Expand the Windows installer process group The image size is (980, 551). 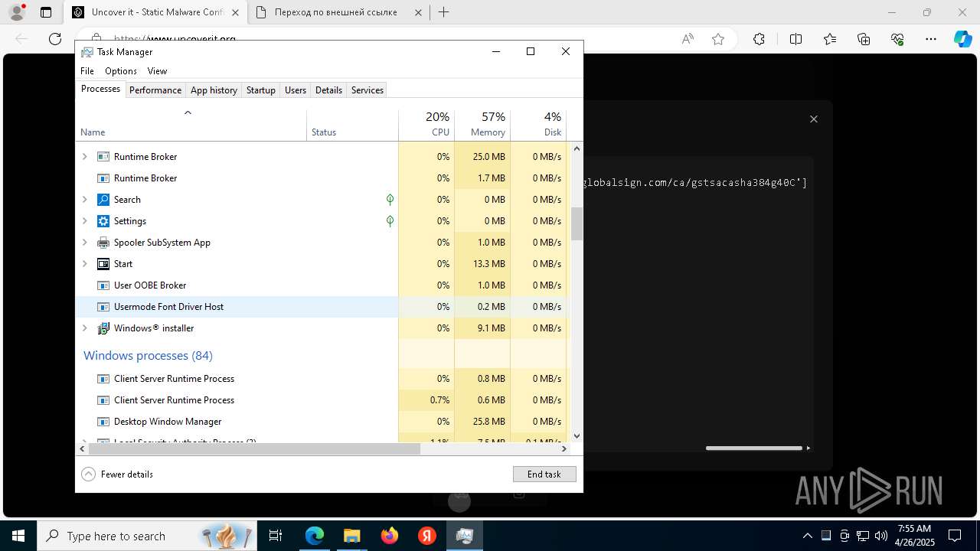[84, 328]
